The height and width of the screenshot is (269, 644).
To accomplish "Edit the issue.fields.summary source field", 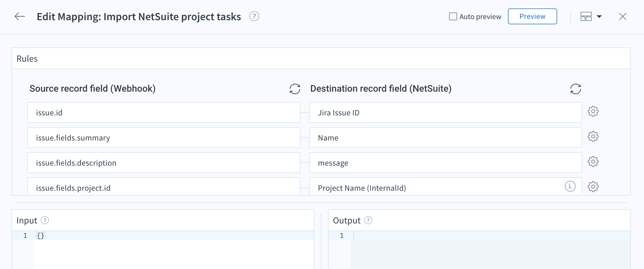I will [x=164, y=138].
